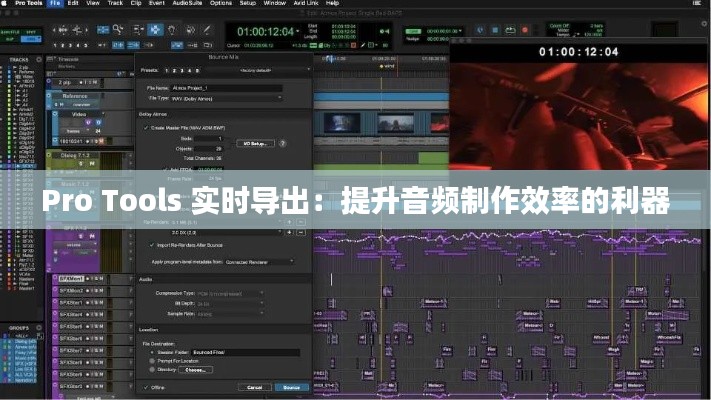Click the first video clip thumbnail
This screenshot has width=711, height=400.
(x=342, y=123)
